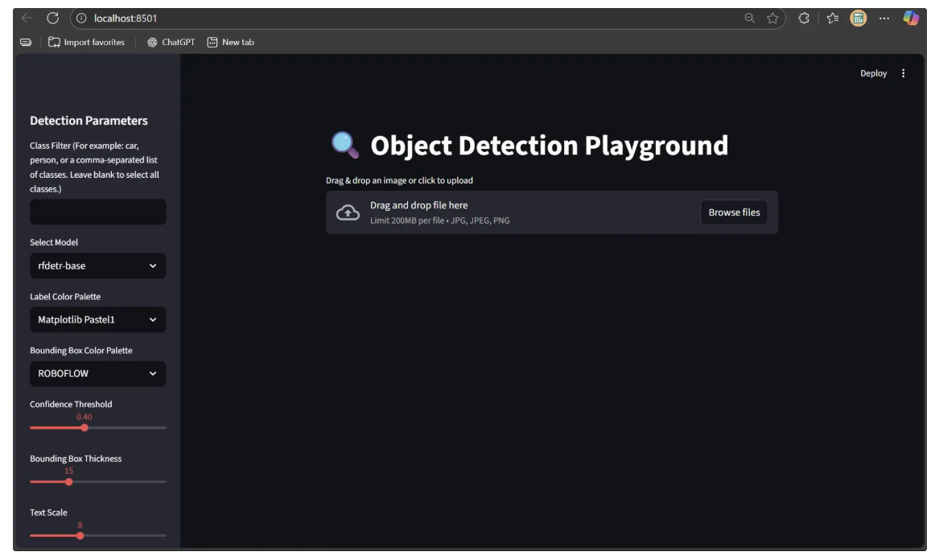This screenshot has width=935, height=560.
Task: Open the browser extensions puzzle icon
Action: [803, 18]
